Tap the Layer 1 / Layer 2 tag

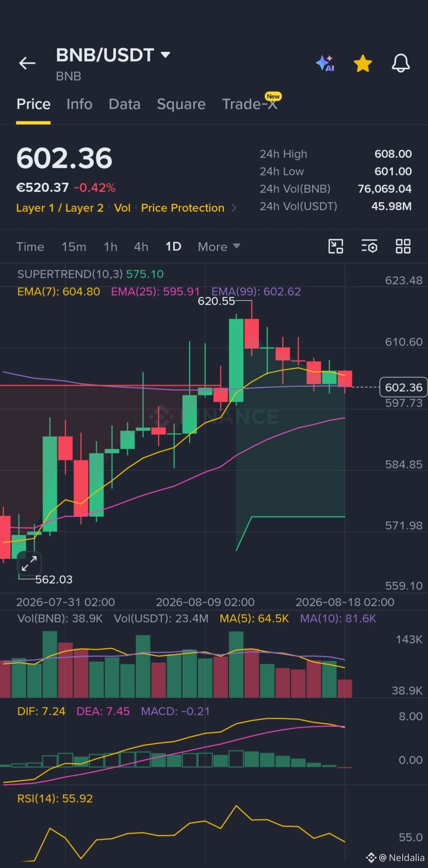coord(60,208)
